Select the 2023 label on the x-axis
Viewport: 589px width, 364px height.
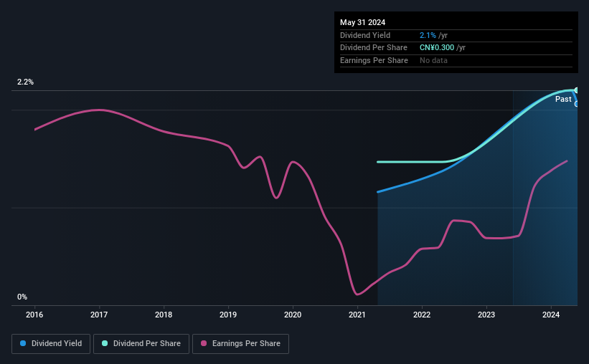(x=486, y=315)
